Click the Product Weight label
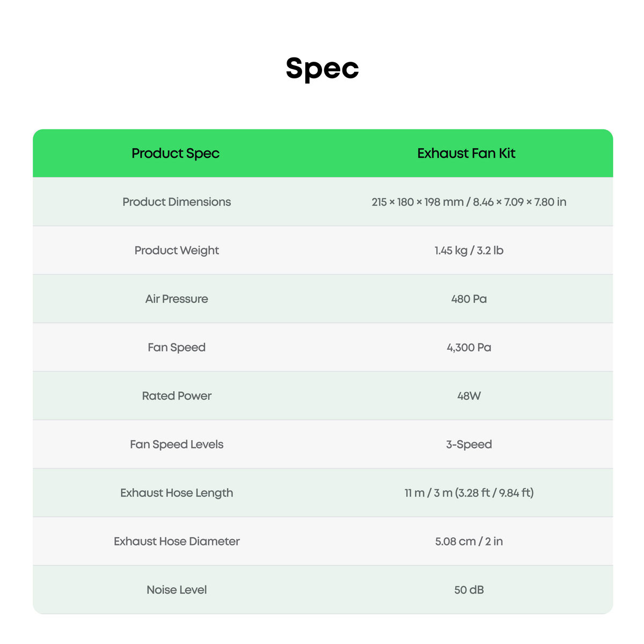Viewport: 644px width, 644px height. point(177,251)
